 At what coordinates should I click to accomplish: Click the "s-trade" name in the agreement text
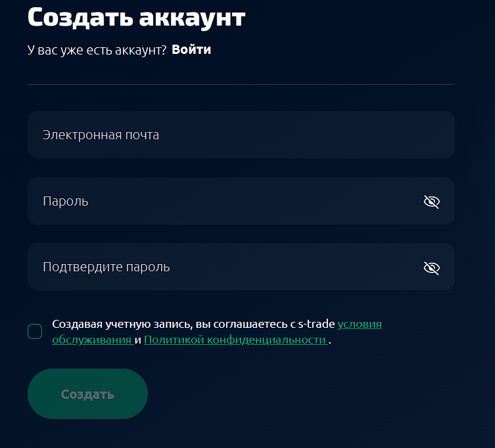pos(317,324)
